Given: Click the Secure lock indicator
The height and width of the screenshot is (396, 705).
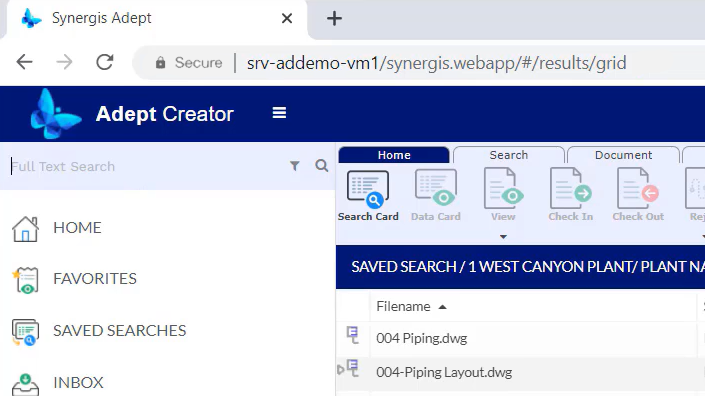Looking at the screenshot, I should [x=189, y=62].
